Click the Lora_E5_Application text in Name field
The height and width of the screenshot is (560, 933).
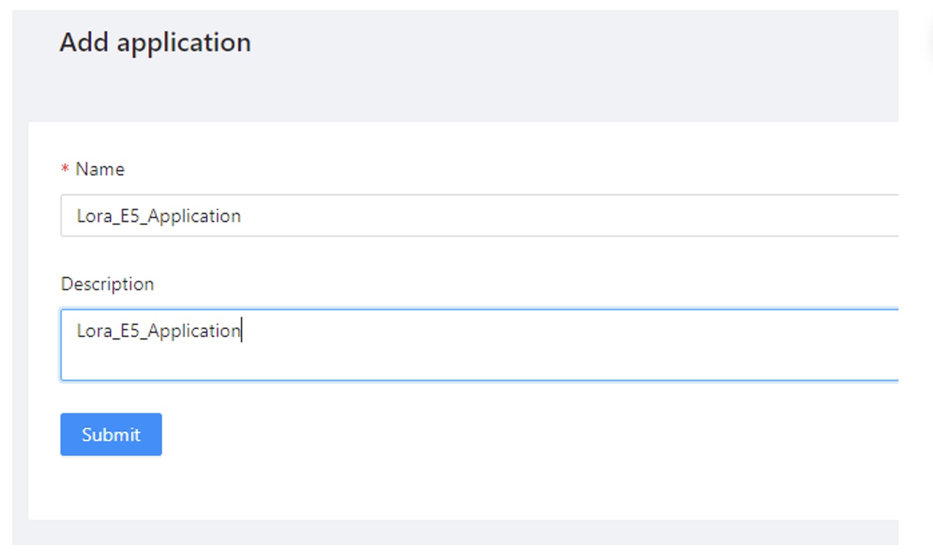pos(158,216)
